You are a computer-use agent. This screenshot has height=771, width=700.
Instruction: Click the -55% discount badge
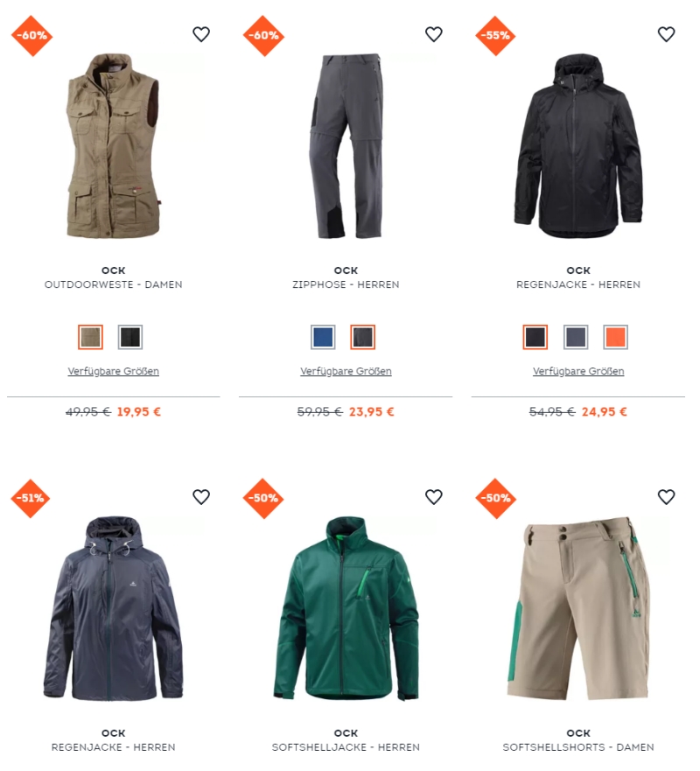pos(495,35)
